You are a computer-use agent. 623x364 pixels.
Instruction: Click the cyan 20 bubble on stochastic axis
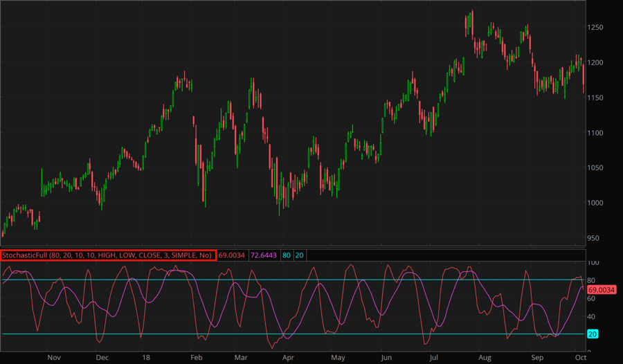(x=593, y=334)
